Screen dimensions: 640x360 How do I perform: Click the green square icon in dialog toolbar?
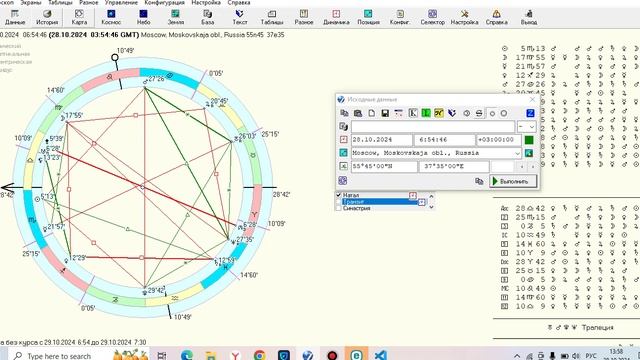pyautogui.click(x=426, y=113)
